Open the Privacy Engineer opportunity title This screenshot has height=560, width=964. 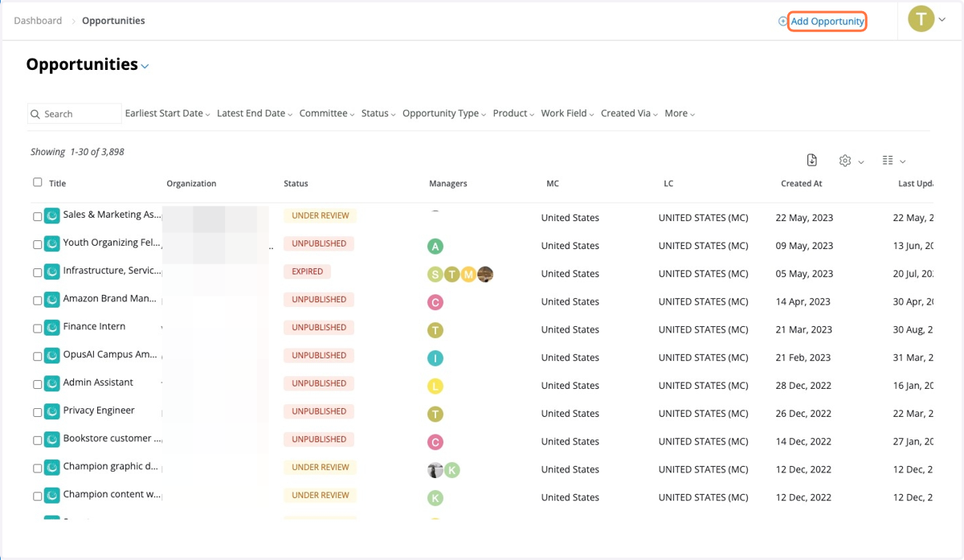[x=99, y=411]
